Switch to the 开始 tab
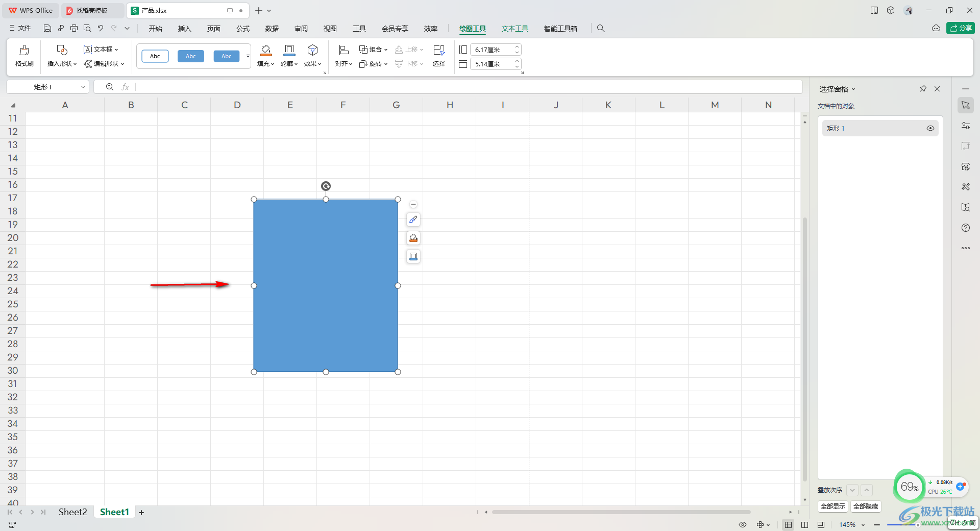This screenshot has height=531, width=980. (x=156, y=29)
